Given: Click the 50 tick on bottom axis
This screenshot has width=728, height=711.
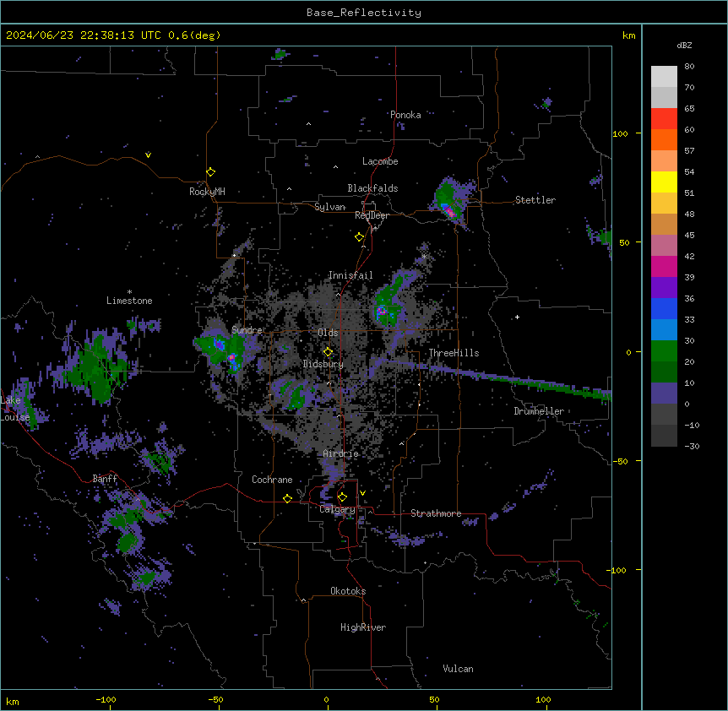Looking at the screenshot, I should [x=434, y=699].
